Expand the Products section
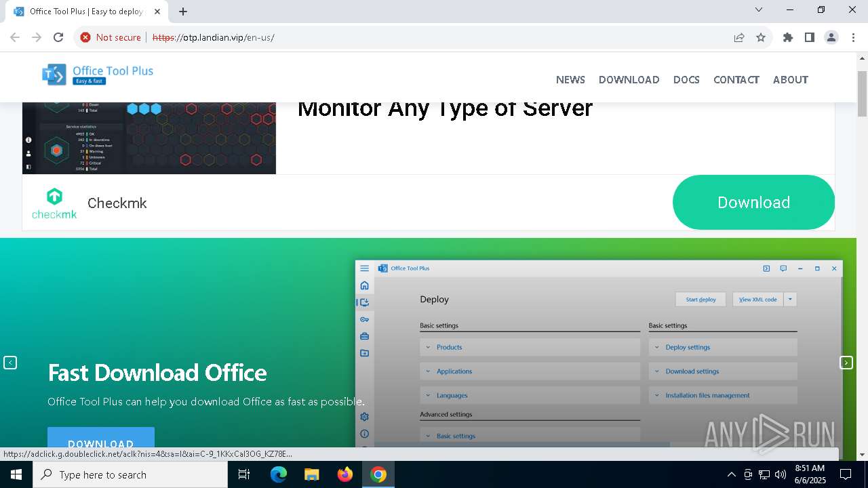The width and height of the screenshot is (868, 488). coord(530,347)
